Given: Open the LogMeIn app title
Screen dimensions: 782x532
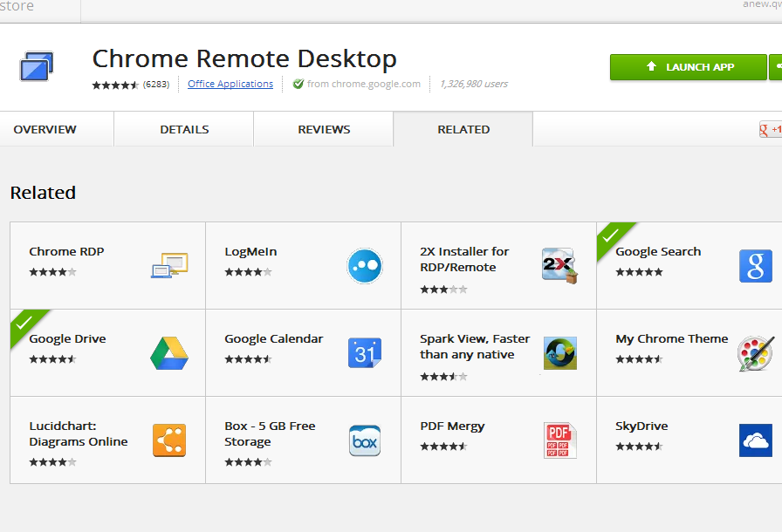Looking at the screenshot, I should (250, 251).
